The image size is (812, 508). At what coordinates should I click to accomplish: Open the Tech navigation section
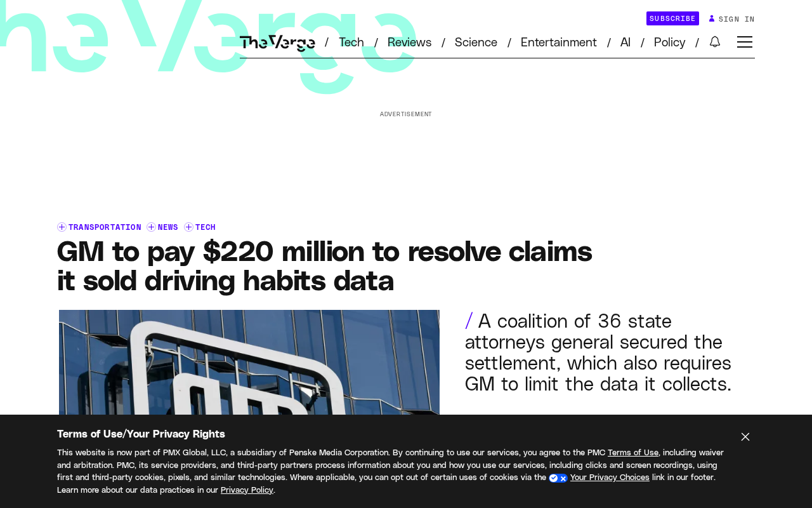[x=351, y=43]
